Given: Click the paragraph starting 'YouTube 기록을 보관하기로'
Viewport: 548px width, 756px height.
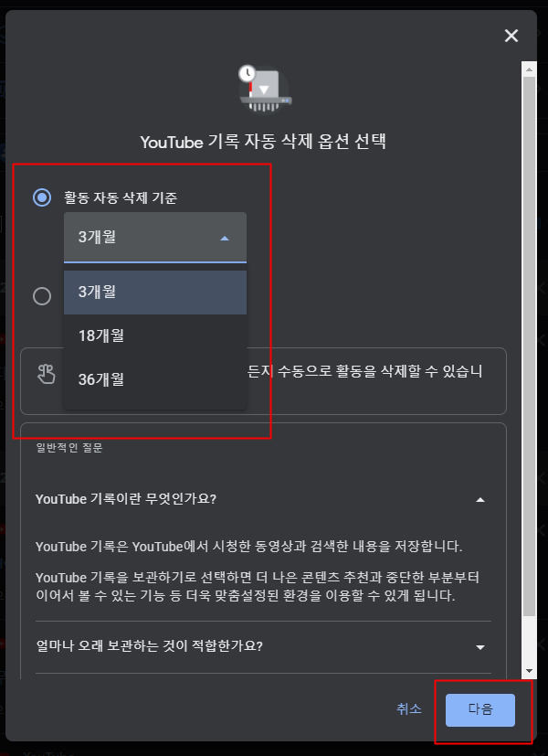Looking at the screenshot, I should [258, 586].
